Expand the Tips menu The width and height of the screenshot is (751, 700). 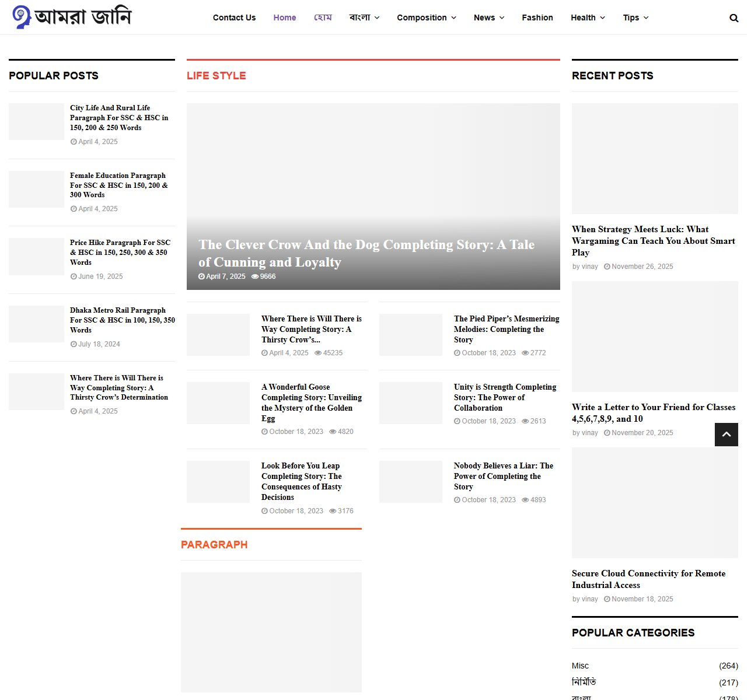coord(635,17)
